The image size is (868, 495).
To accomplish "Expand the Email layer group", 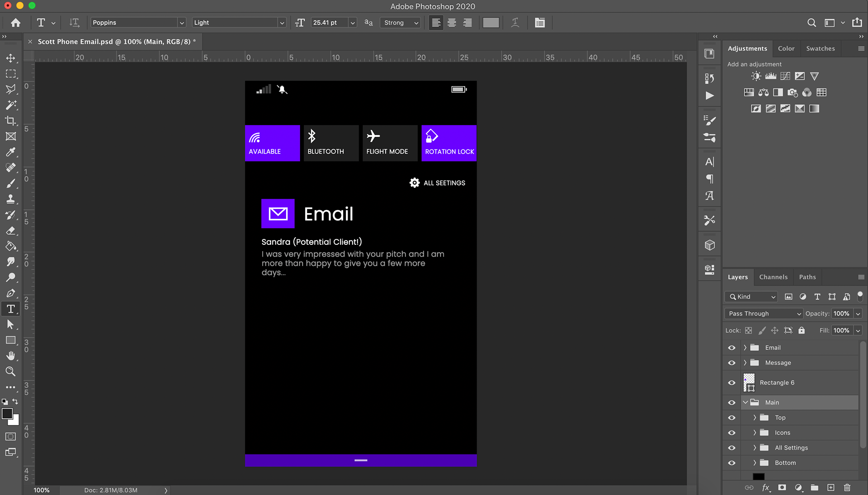I will click(x=745, y=348).
